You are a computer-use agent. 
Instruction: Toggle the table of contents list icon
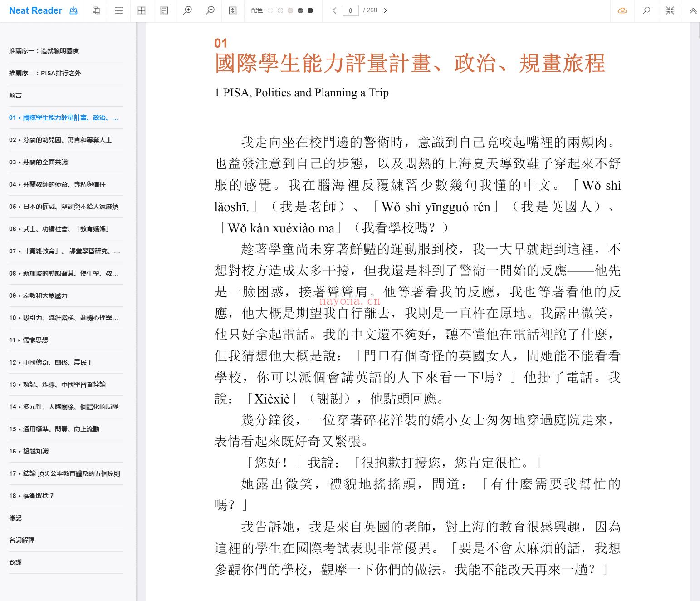(119, 10)
